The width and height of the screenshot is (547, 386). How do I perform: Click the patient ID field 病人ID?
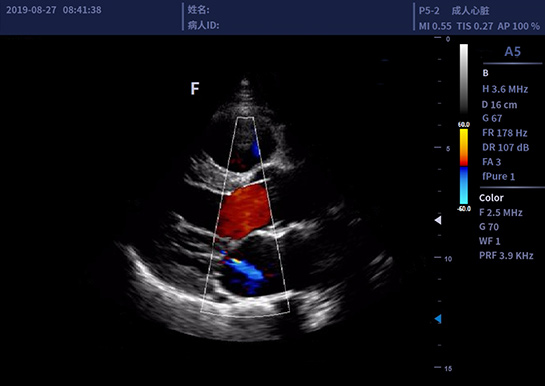click(x=203, y=25)
